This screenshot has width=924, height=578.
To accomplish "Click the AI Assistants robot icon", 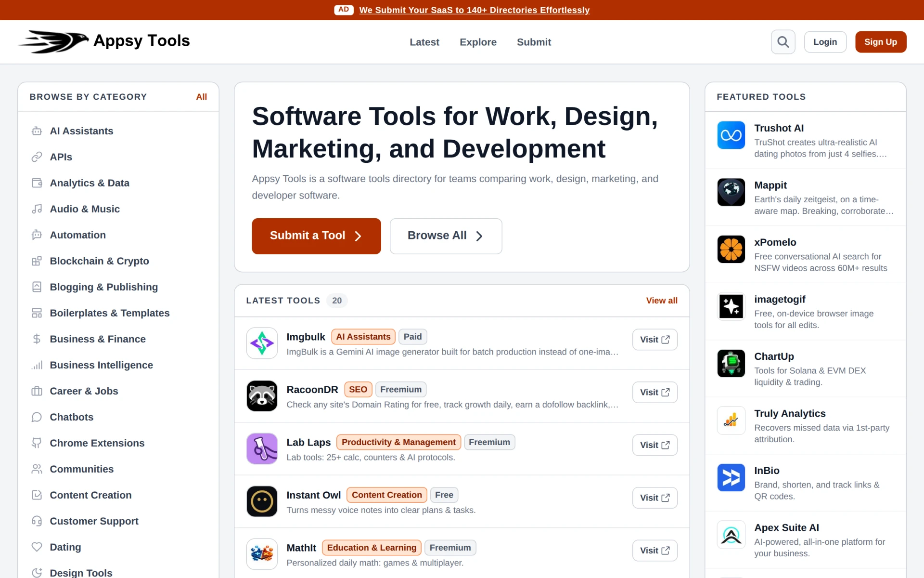I will pyautogui.click(x=37, y=131).
